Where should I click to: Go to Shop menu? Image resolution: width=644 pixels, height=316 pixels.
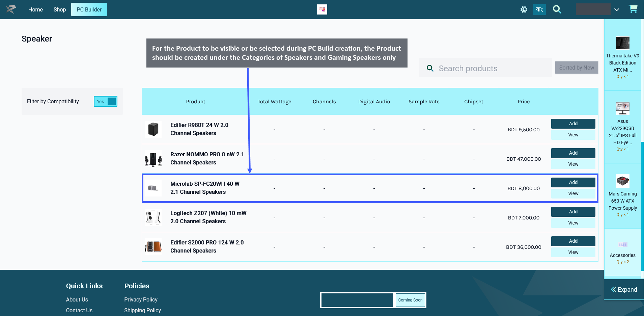[60, 9]
